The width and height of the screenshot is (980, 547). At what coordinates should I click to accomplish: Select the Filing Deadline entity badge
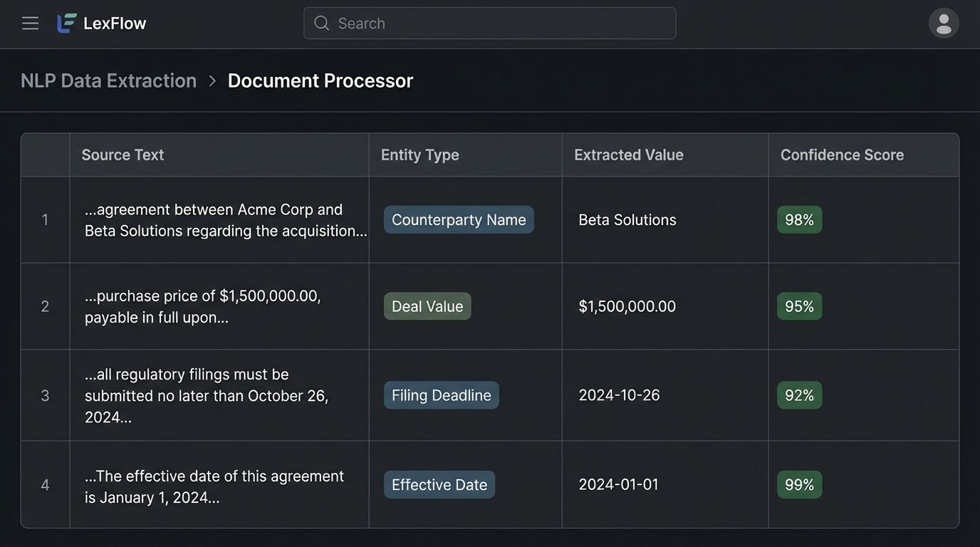tap(441, 395)
